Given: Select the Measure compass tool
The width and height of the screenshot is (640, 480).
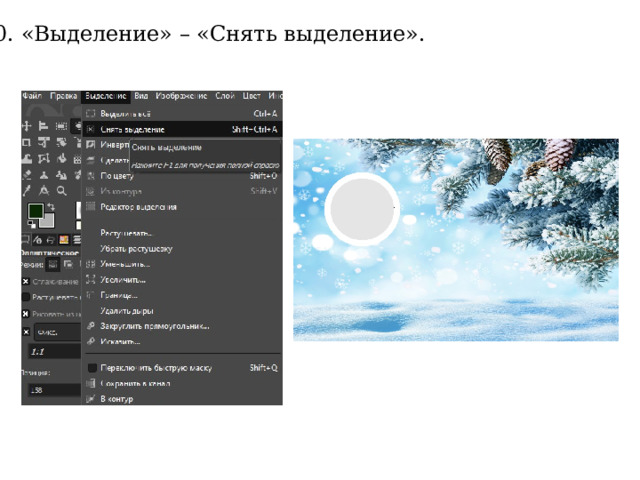Looking at the screenshot, I should click(x=44, y=191).
